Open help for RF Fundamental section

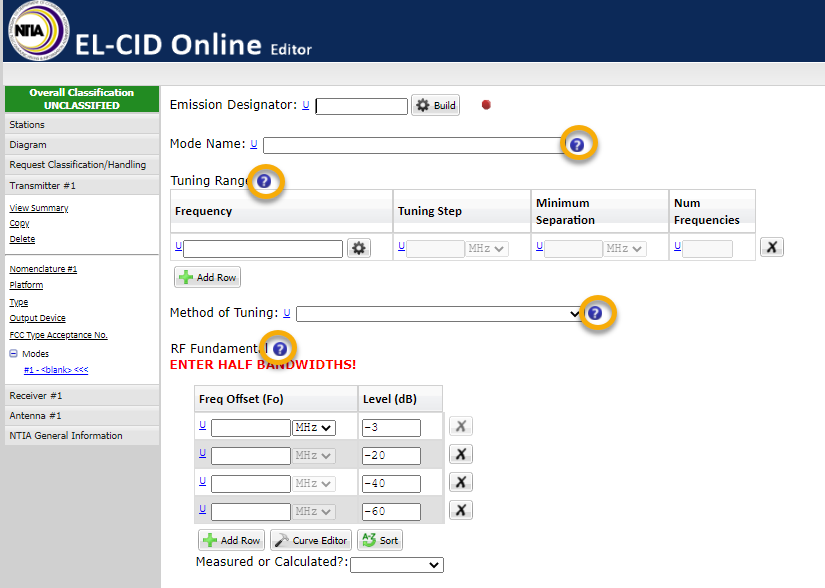(280, 349)
